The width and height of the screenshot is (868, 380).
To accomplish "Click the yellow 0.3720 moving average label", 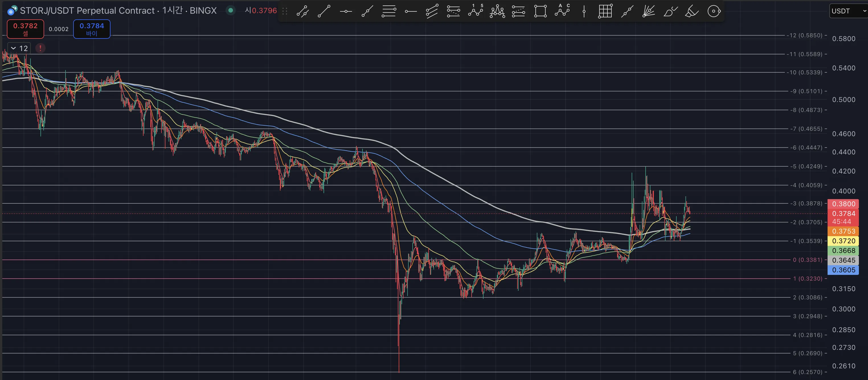I will click(843, 241).
